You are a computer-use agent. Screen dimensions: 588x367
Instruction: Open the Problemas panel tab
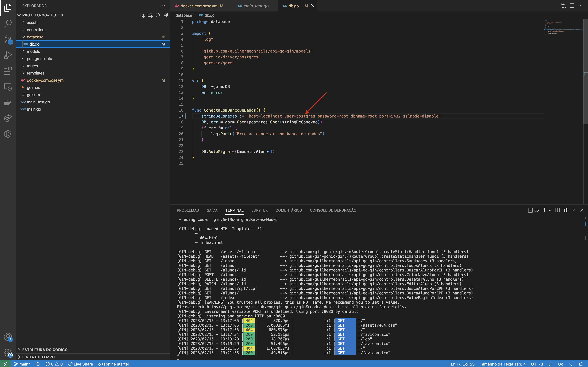(x=188, y=210)
